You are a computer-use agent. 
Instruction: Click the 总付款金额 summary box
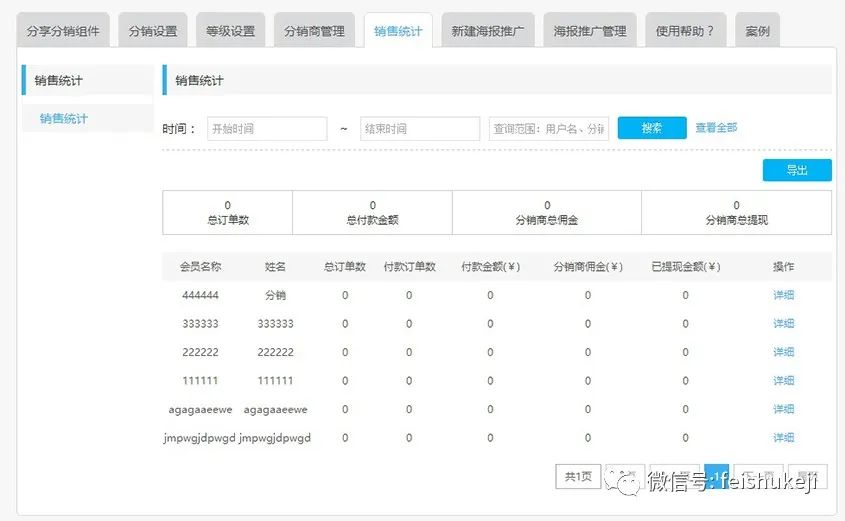tap(372, 212)
